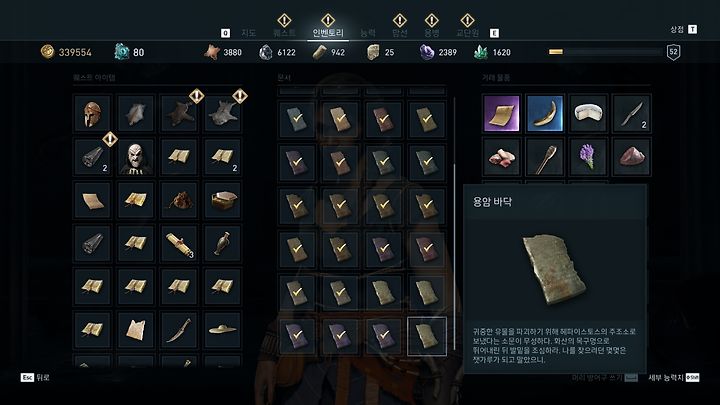Select the purple lavender flower trade good
Viewport: 720px width, 405px height.
point(588,157)
